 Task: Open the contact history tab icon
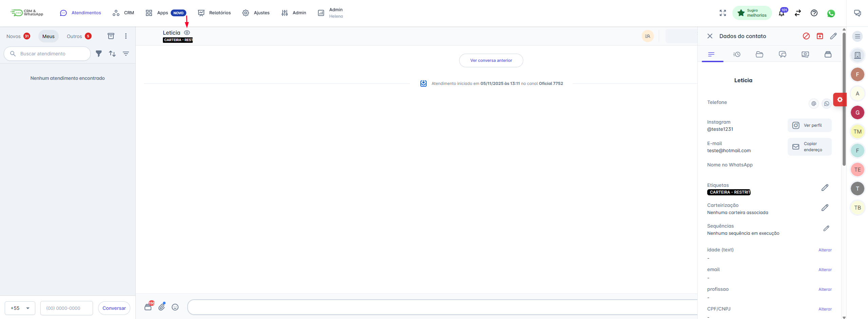[737, 54]
